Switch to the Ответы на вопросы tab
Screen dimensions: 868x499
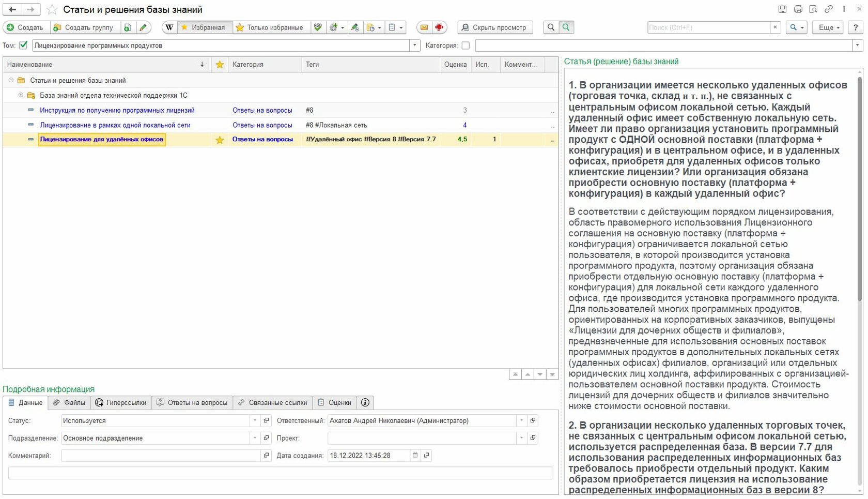click(193, 403)
